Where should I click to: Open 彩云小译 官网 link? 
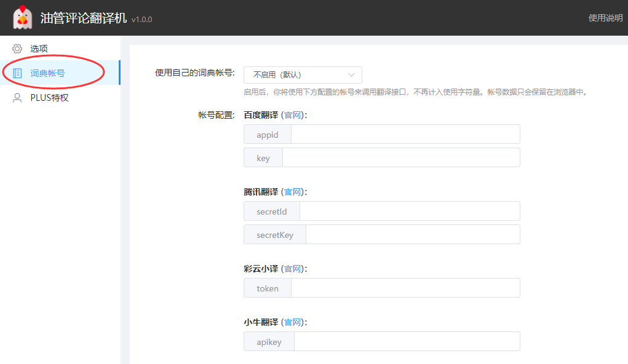[x=292, y=269]
